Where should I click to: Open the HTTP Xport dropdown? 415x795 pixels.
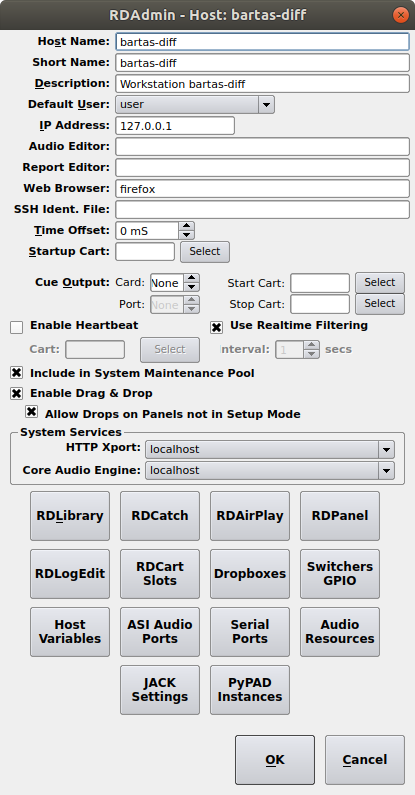(270, 450)
